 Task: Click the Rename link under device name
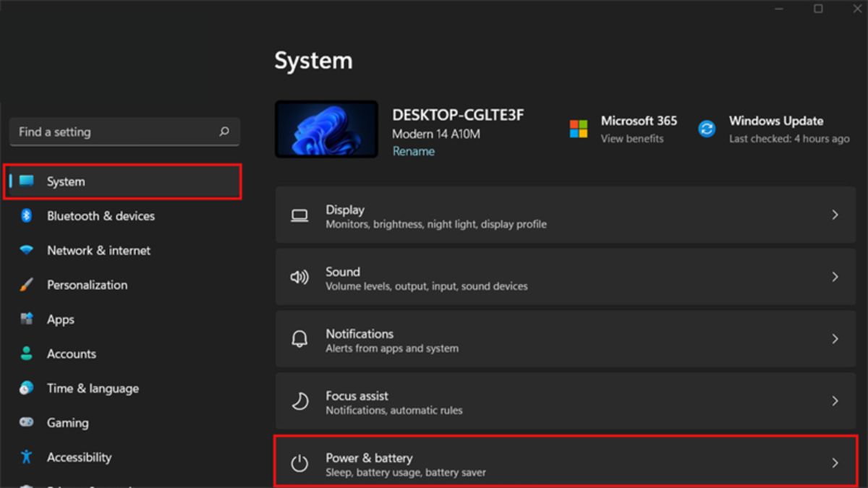413,151
